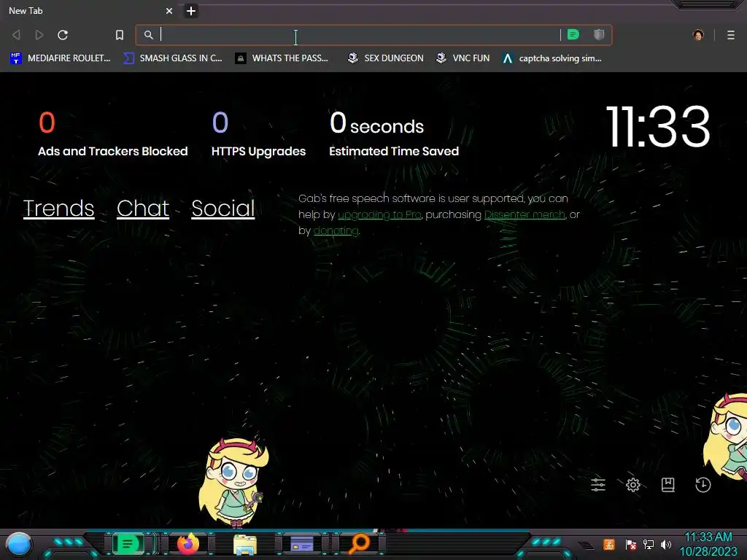Open captcha solving sim... bookmark
The width and height of the screenshot is (747, 560).
click(552, 58)
